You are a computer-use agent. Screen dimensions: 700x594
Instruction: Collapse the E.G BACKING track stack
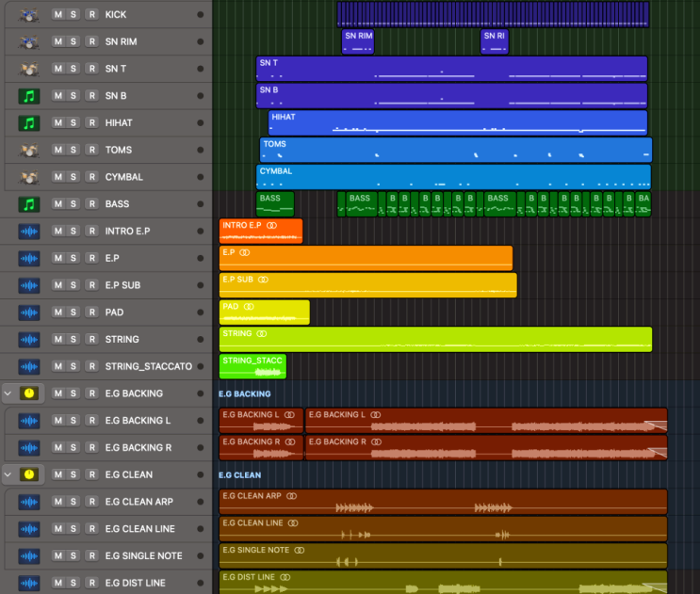(x=8, y=393)
